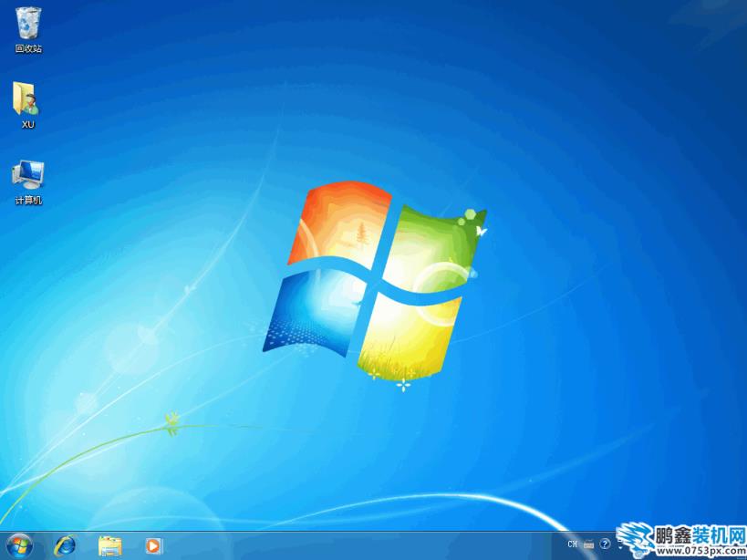Screen dimensions: 747x560
Task: Click the language bar keyboard icon
Action: (589, 544)
